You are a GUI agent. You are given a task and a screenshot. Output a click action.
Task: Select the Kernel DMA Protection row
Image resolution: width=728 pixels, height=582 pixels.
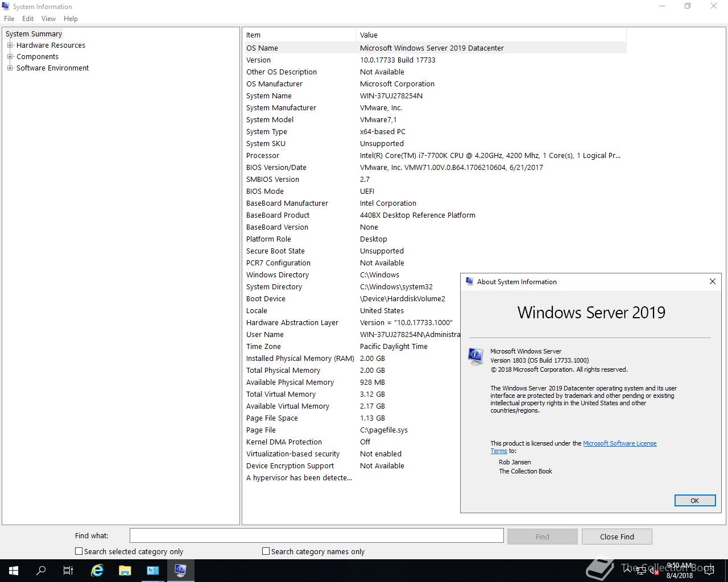(353, 442)
